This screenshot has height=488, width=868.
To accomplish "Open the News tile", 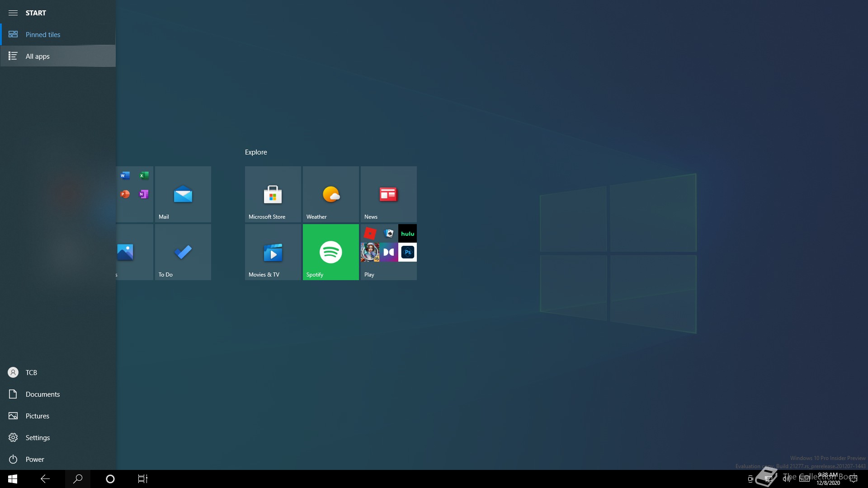I will (388, 194).
